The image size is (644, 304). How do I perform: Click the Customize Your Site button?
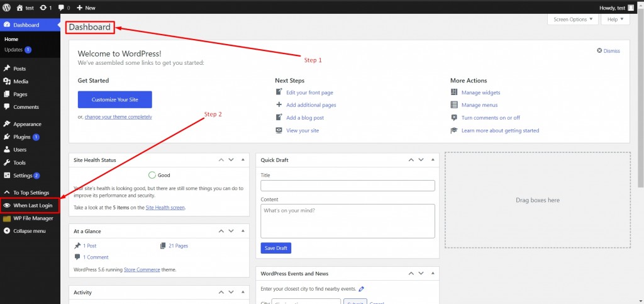114,99
